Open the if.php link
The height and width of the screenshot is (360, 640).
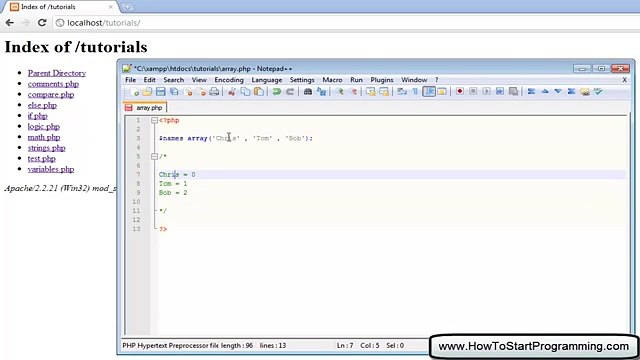click(38, 116)
